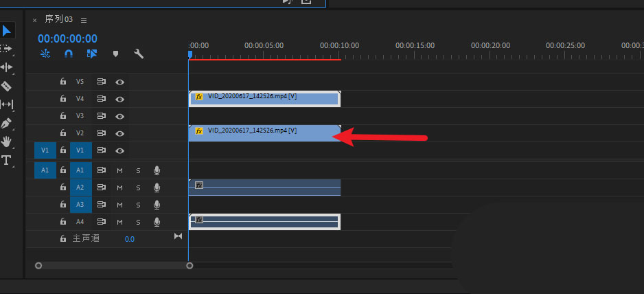The image size is (644, 294).
Task: Click the 00:00:00:00 playhead timecode
Action: point(68,38)
